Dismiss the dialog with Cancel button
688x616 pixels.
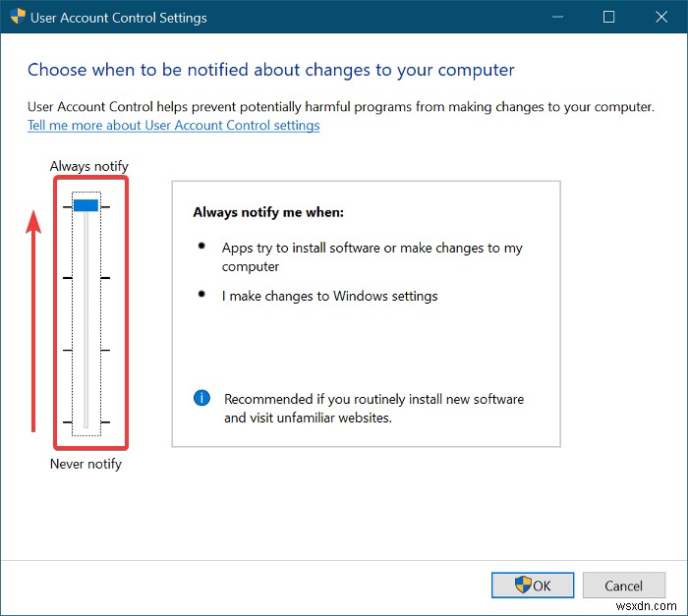623,586
